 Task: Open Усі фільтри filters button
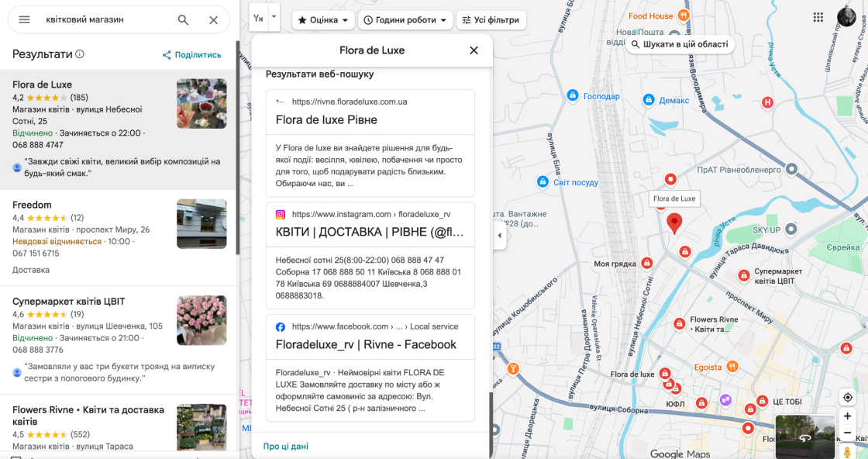[491, 20]
